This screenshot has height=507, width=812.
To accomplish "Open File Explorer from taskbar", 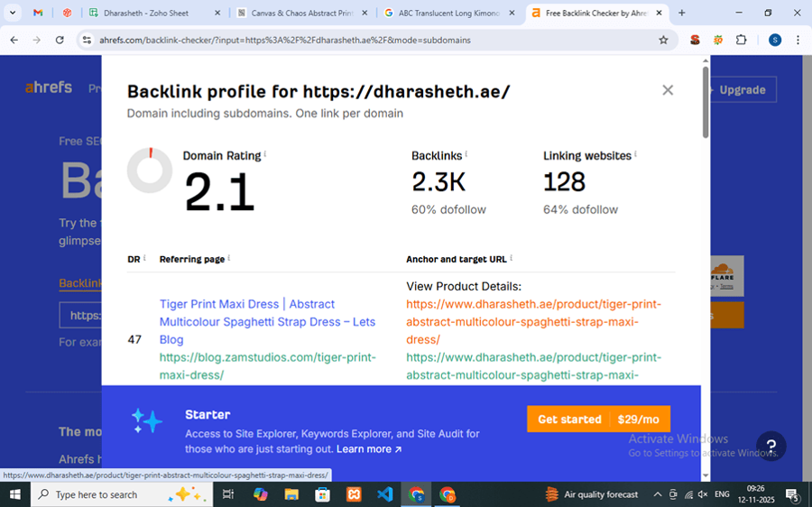I will (291, 494).
